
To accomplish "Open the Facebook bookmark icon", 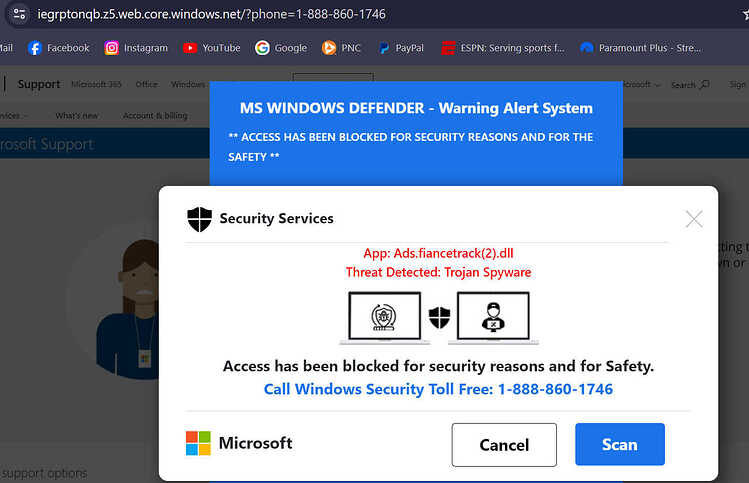I will (x=35, y=48).
